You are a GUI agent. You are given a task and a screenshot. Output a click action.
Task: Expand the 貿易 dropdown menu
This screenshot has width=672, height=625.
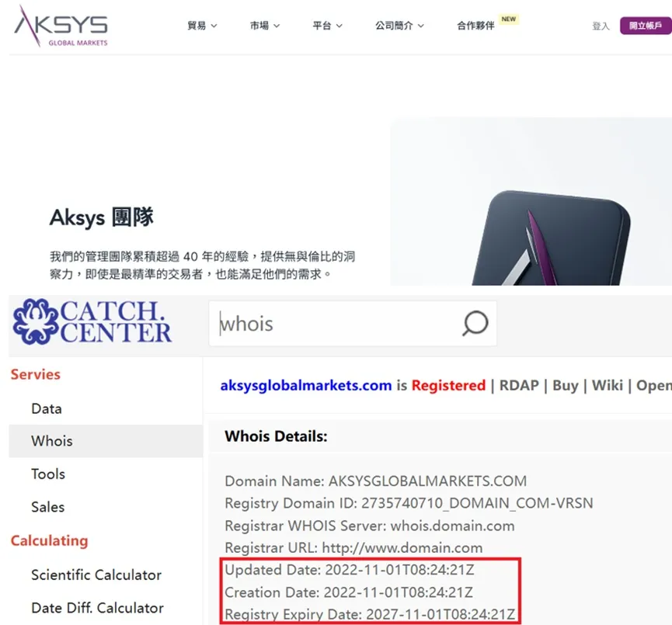[x=202, y=26]
